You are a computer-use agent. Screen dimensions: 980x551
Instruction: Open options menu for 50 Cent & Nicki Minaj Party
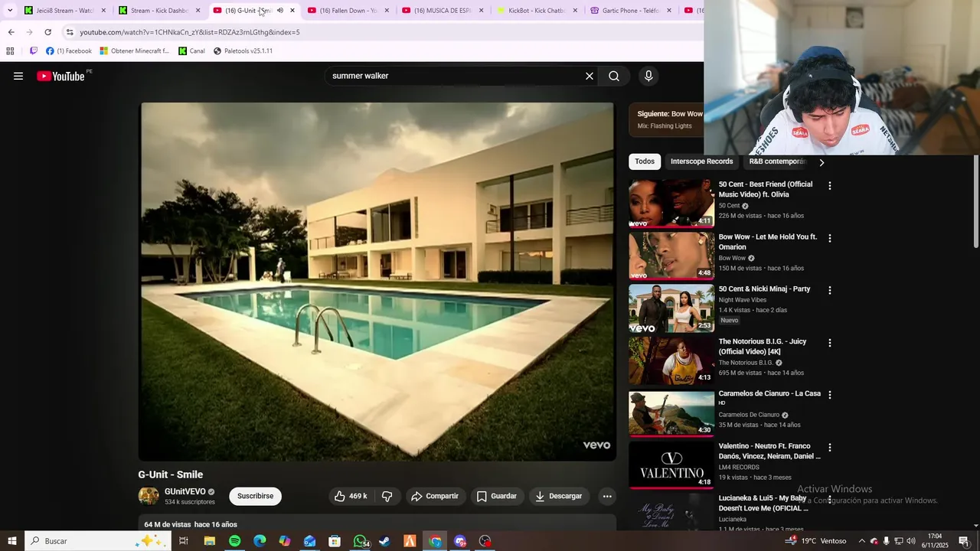click(x=829, y=290)
